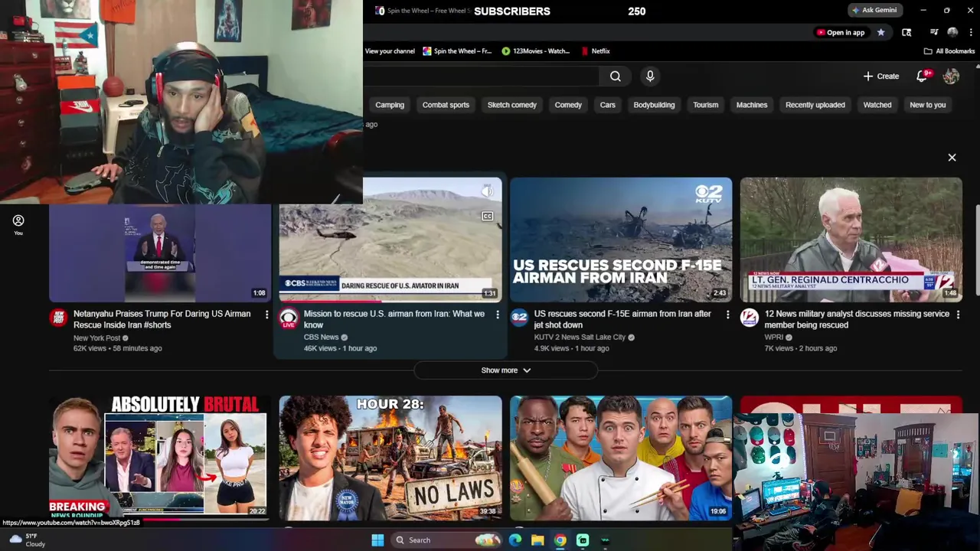Click the CBS News live channel avatar

[x=289, y=318]
